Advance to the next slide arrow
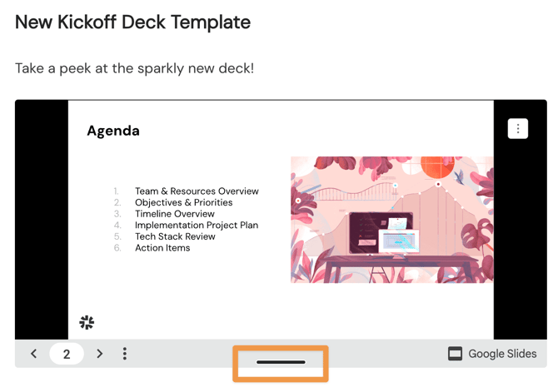The height and width of the screenshot is (392, 558). pyautogui.click(x=100, y=354)
